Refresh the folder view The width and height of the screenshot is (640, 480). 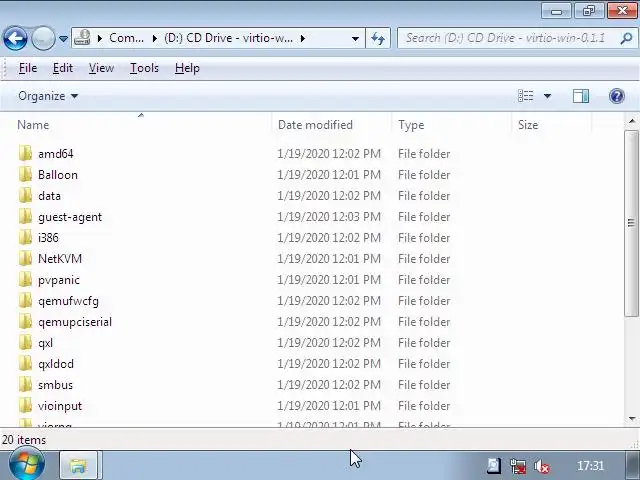click(x=378, y=38)
